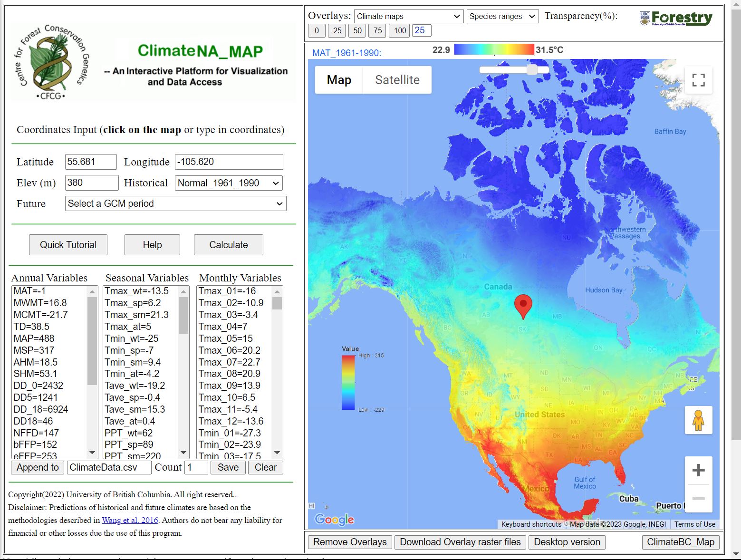
Task: Open the Climate maps overlay dropdown
Action: click(408, 17)
